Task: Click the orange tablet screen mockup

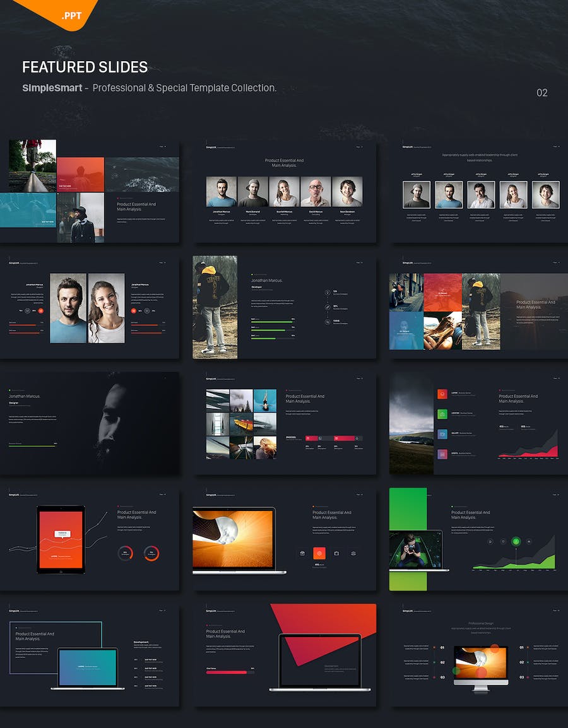Action: (62, 538)
